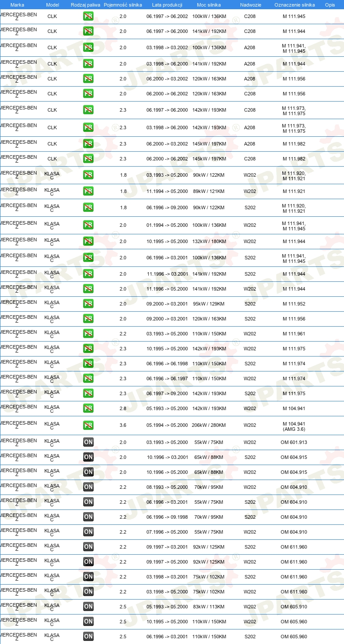This screenshot has width=344, height=644.
Task: Select the PB icon in the 132kW/180KM row
Action: click(88, 241)
